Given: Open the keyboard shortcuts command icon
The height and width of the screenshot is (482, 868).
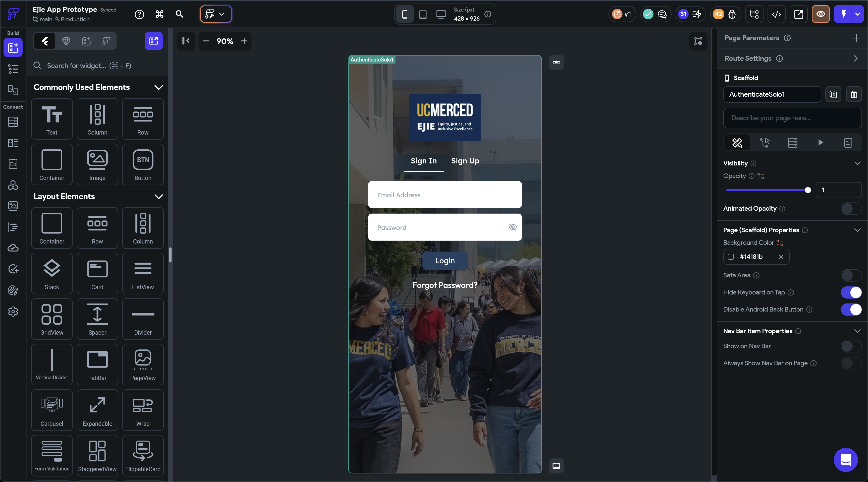Looking at the screenshot, I should tap(159, 14).
